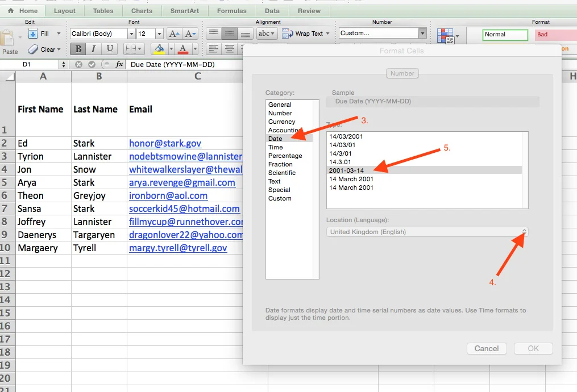Open the Conditional Formatting icon

(x=445, y=36)
